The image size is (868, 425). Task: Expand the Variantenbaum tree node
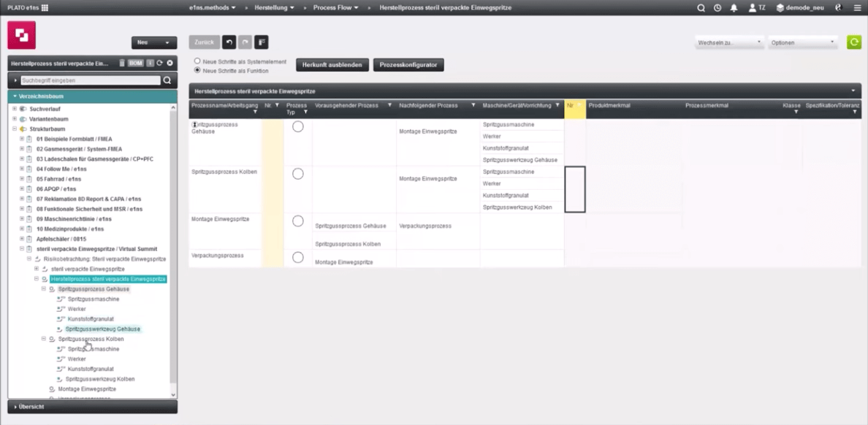coord(15,119)
